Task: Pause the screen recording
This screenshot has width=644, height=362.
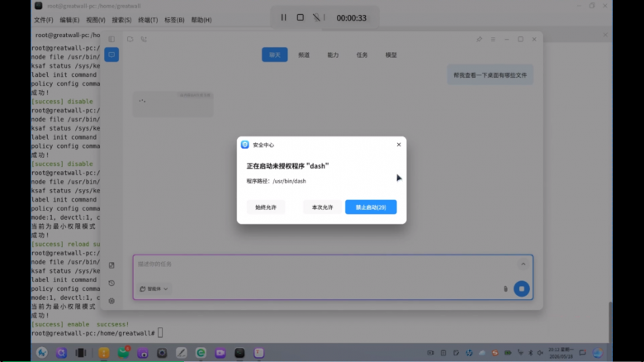Action: (283, 17)
